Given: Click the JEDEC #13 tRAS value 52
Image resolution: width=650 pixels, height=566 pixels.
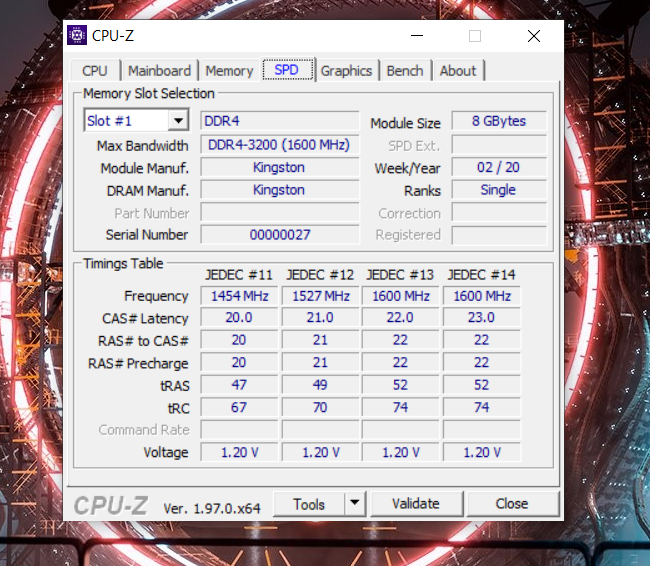Looking at the screenshot, I should 400,385.
